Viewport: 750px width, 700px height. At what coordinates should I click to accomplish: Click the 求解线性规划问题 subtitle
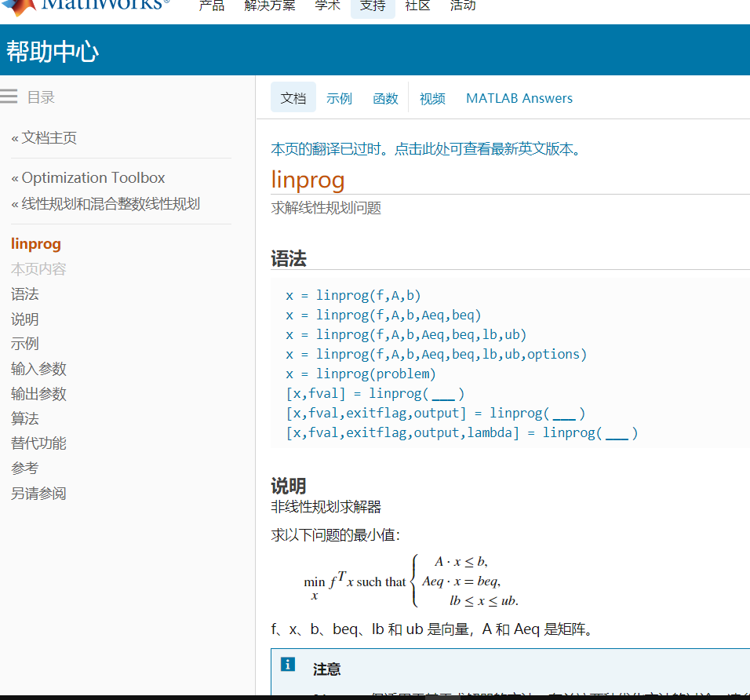point(326,208)
